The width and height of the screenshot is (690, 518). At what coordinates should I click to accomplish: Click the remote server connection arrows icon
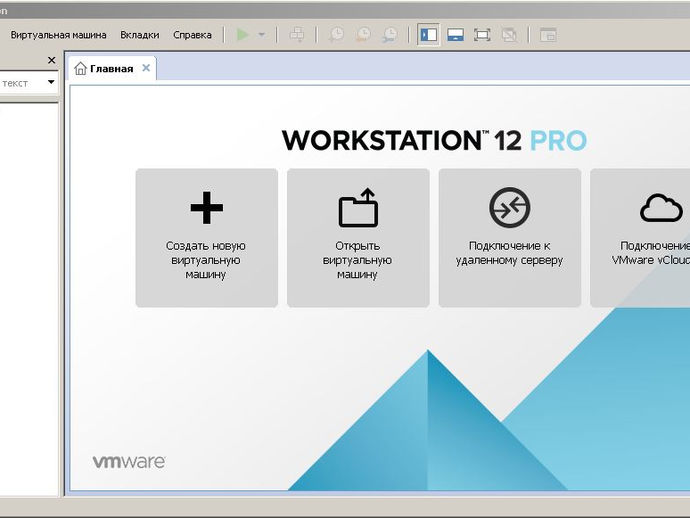pos(510,207)
